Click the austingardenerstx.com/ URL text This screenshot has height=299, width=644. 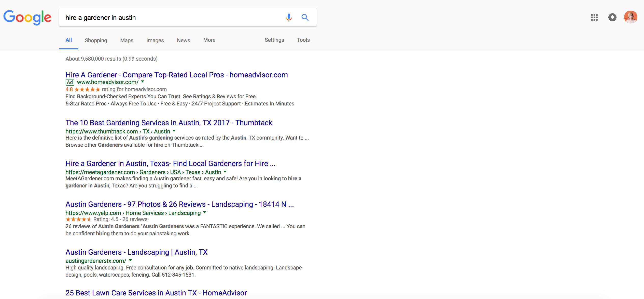pos(96,261)
